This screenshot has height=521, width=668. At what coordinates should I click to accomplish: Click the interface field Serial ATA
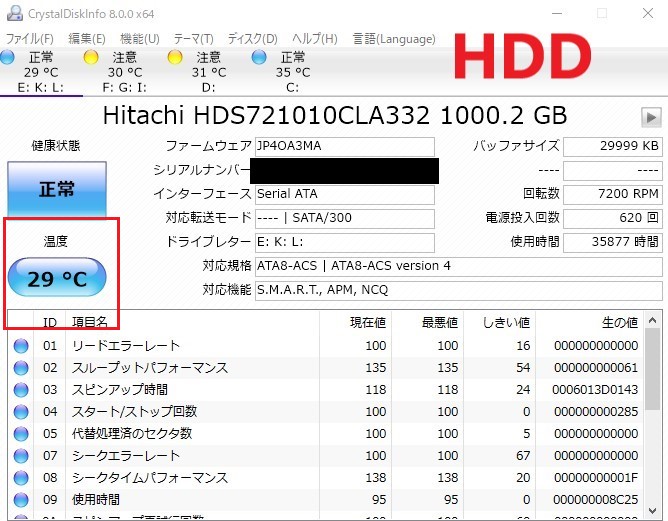pos(345,195)
